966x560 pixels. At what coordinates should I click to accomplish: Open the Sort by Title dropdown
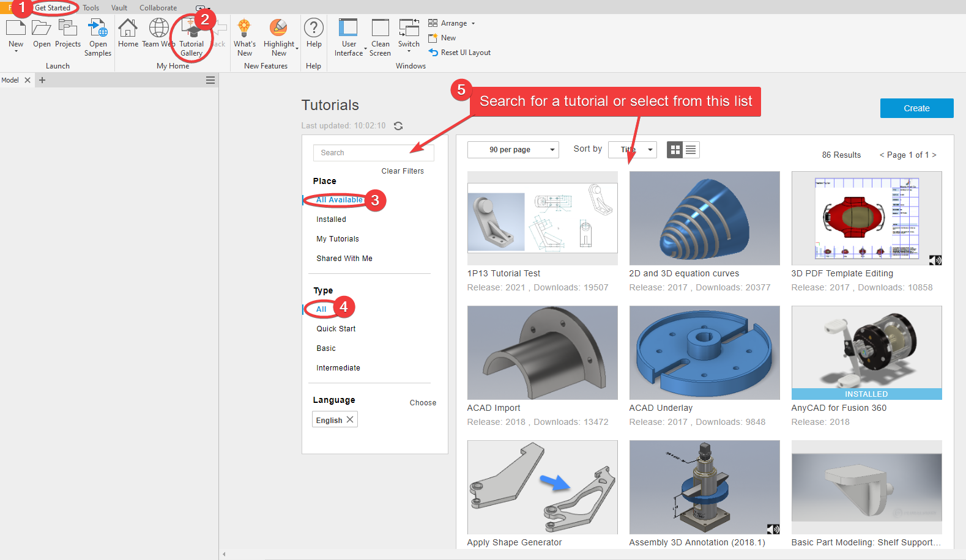(632, 150)
